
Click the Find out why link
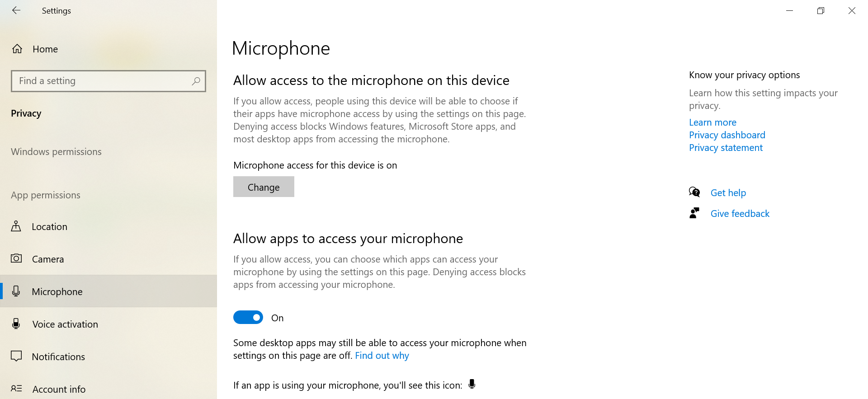(382, 356)
